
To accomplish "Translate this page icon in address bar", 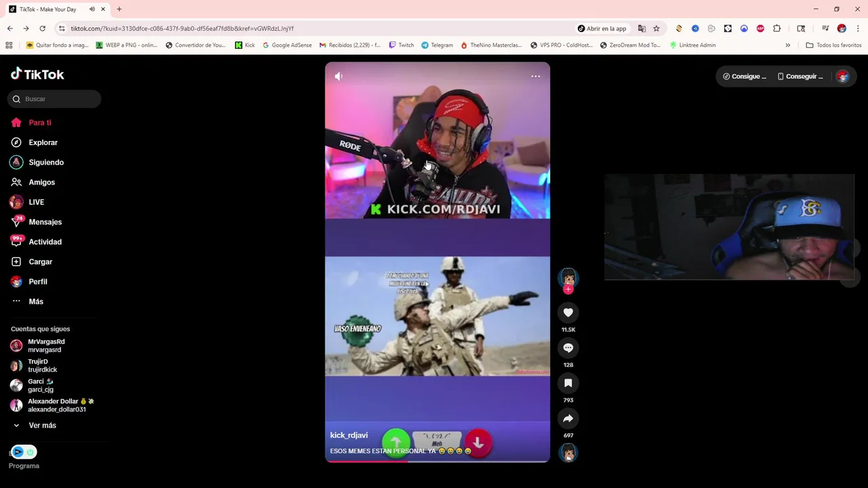I will point(642,28).
